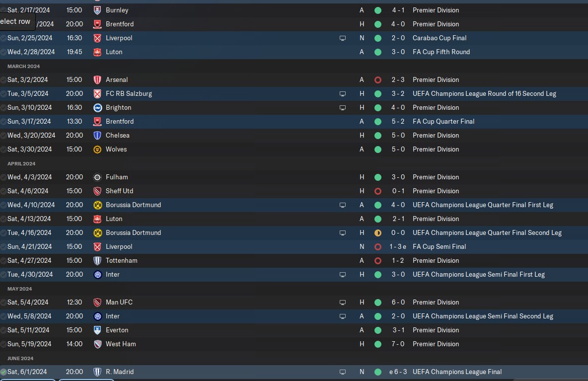Click the TV icon for Carabao Cup Final
Viewport: 588px width, 381px height.
(x=342, y=38)
